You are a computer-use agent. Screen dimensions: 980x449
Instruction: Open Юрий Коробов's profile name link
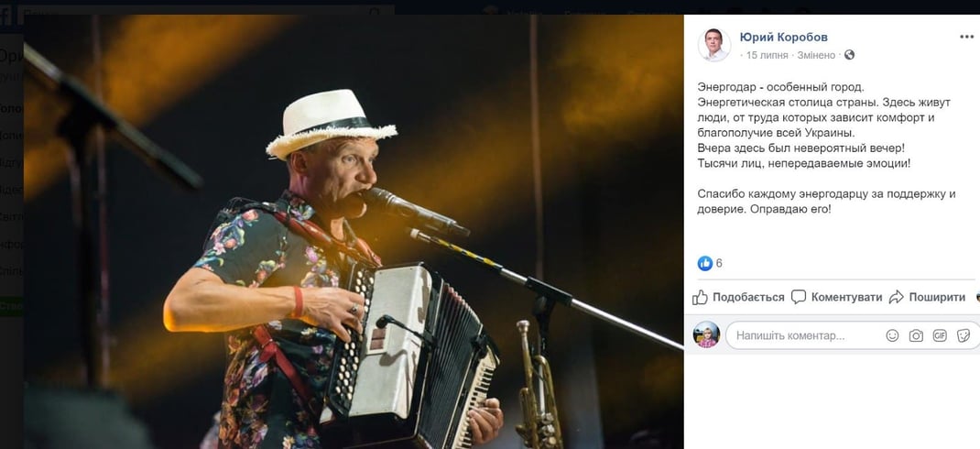783,38
